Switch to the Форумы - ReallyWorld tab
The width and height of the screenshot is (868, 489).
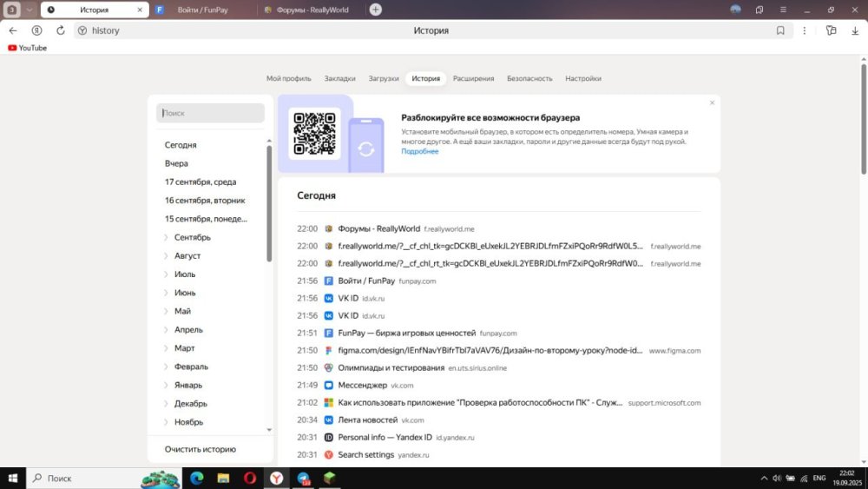coord(312,10)
